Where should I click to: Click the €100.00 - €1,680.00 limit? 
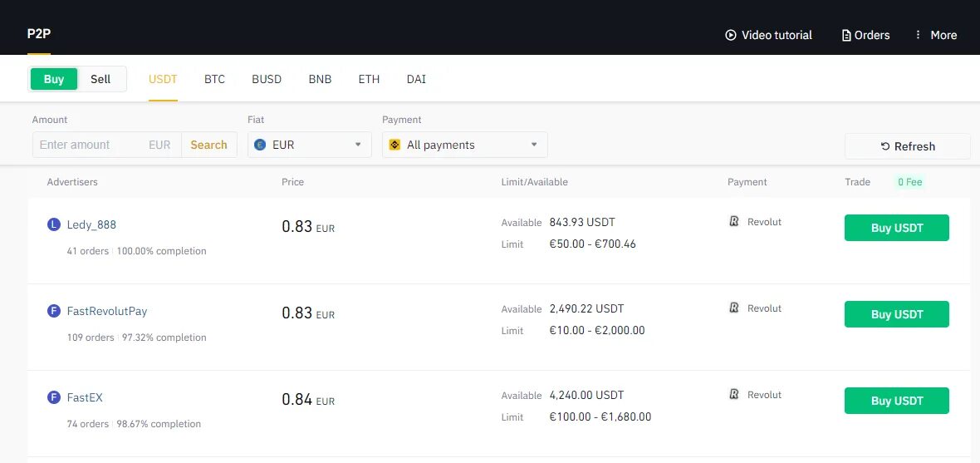click(x=600, y=416)
